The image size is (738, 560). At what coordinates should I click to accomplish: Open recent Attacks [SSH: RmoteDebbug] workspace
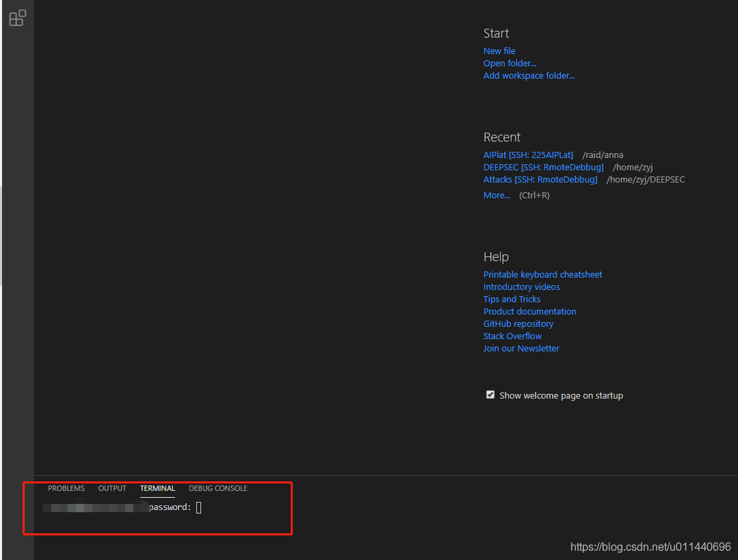click(x=540, y=179)
